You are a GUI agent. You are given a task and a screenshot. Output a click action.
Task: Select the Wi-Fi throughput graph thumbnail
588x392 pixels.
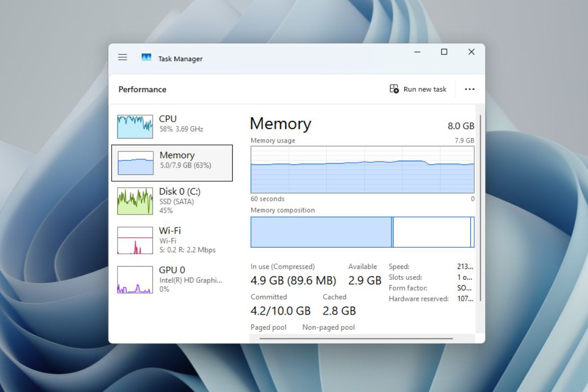pos(135,241)
